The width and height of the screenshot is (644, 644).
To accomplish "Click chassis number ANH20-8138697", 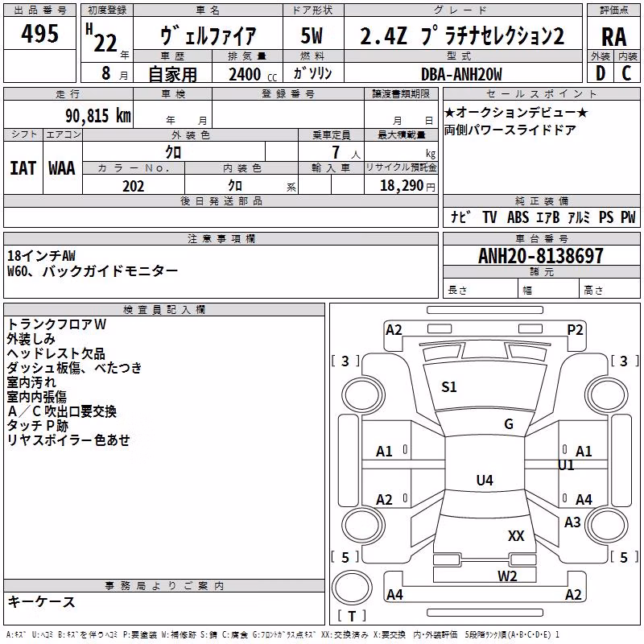I will pos(541,256).
